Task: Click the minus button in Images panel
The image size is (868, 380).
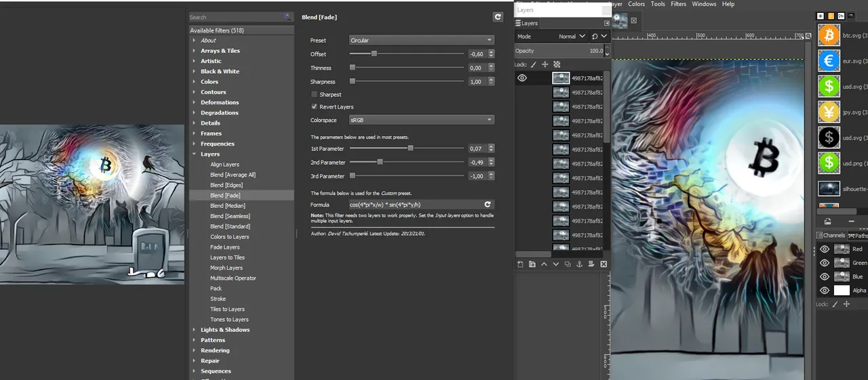Action: point(852,221)
